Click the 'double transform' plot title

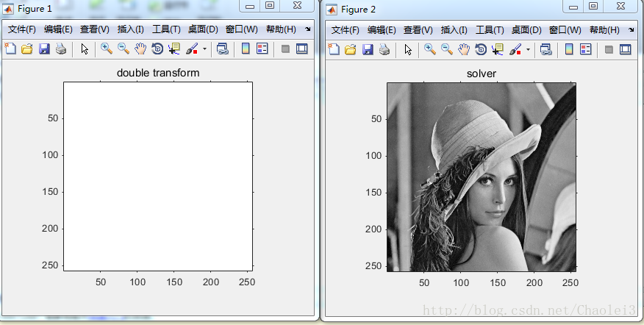pyautogui.click(x=158, y=73)
